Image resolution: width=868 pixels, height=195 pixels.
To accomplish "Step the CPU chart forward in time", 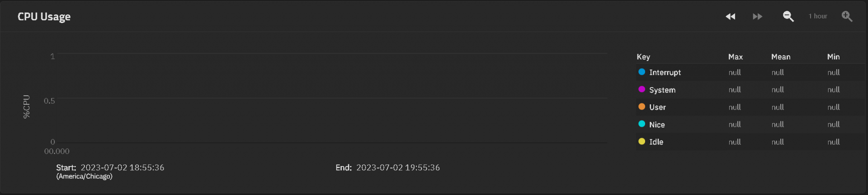I will point(758,17).
